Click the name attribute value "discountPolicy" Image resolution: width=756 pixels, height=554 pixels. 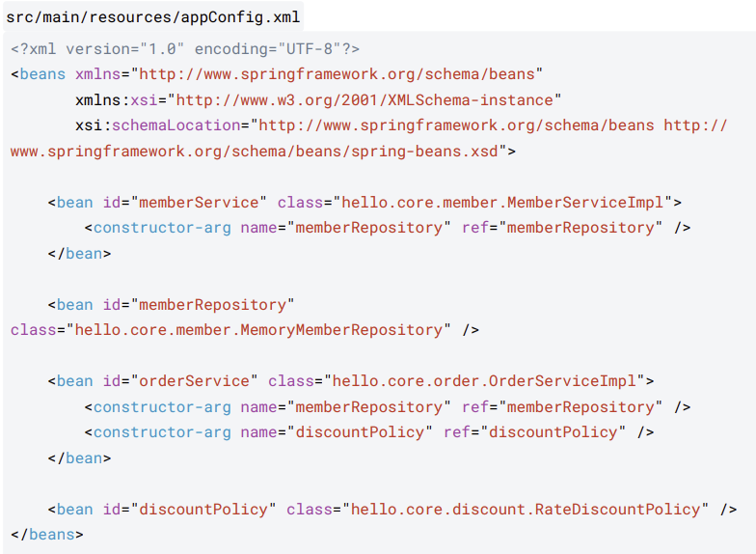pos(360,432)
